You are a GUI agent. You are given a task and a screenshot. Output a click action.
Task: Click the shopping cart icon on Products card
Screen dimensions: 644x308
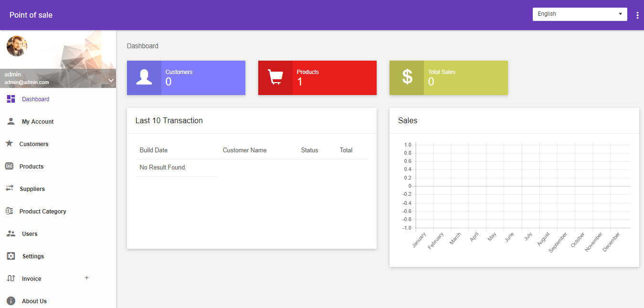point(275,77)
